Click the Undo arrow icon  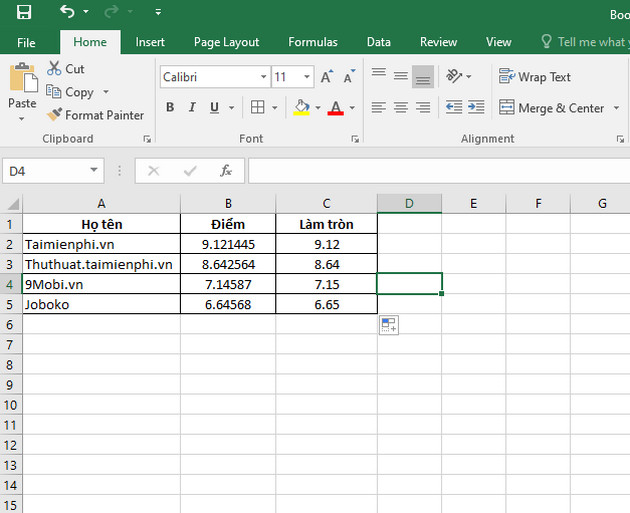tap(67, 11)
